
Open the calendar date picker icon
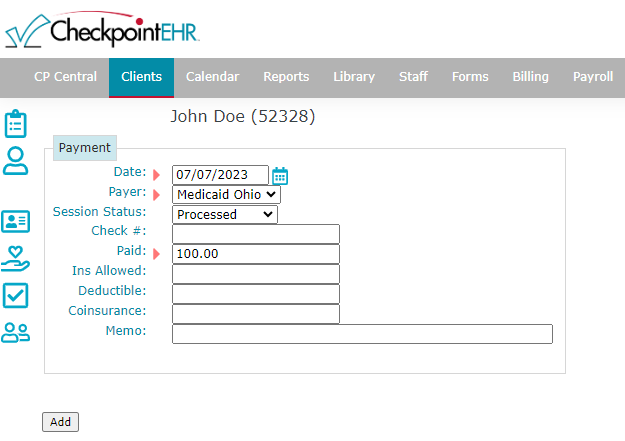tap(280, 176)
